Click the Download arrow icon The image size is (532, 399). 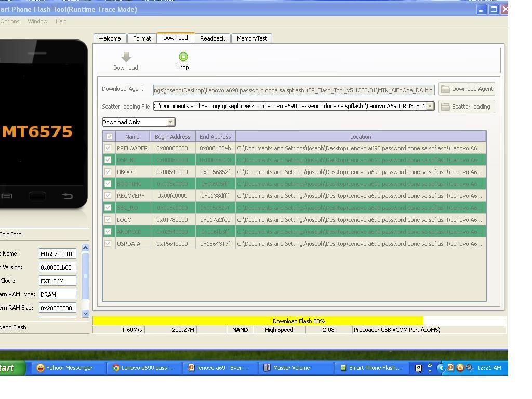[x=126, y=57]
